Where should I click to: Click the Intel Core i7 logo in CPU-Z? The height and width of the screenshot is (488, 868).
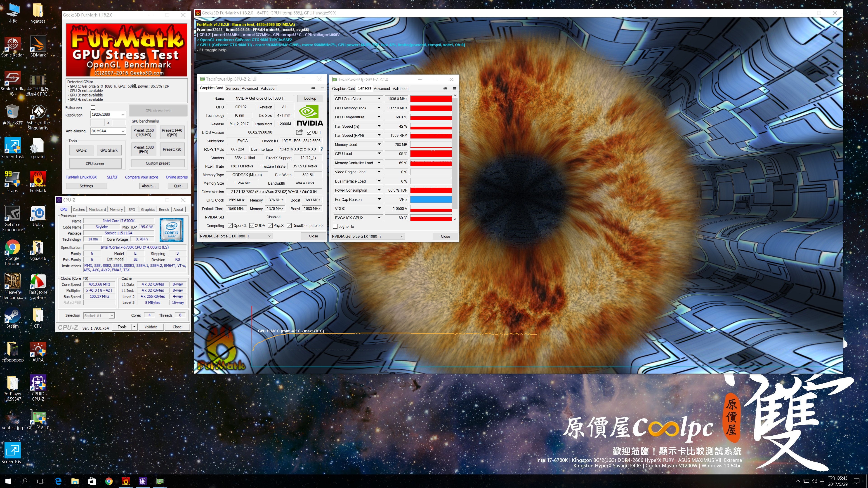(x=172, y=230)
